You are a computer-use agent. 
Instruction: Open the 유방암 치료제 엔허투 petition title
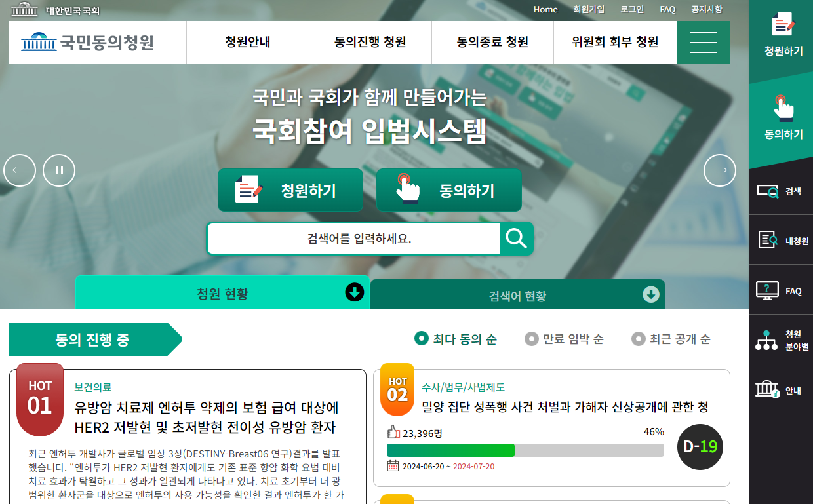click(x=207, y=417)
